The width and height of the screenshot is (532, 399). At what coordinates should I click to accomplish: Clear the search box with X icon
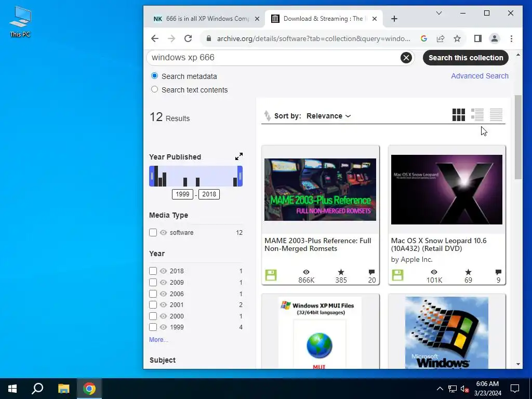[406, 58]
